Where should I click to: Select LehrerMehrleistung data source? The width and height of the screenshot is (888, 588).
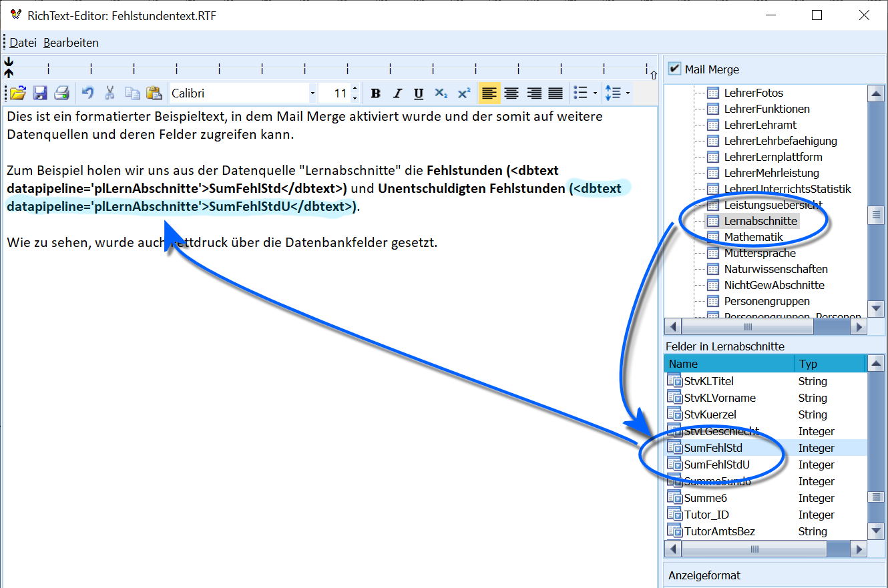coord(772,173)
